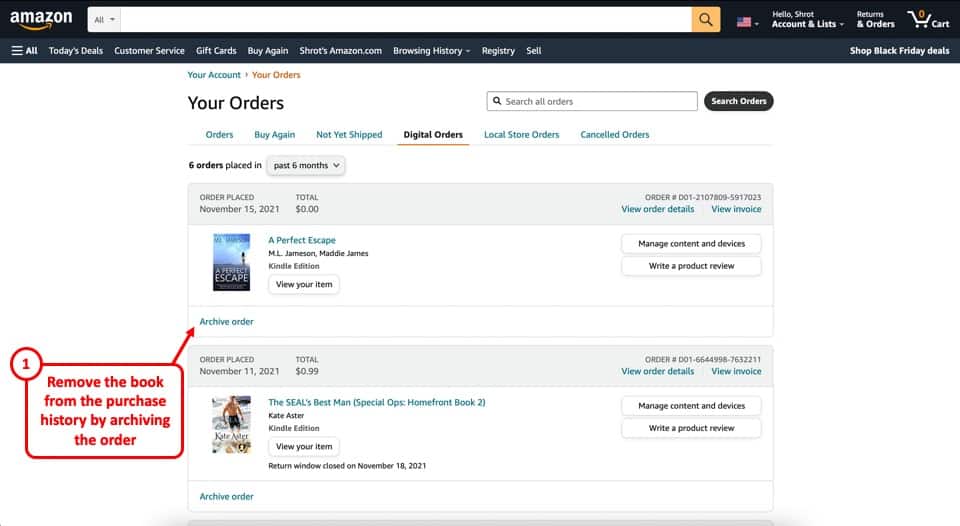The image size is (960, 526).
Task: Open the Registry link
Action: pos(498,51)
